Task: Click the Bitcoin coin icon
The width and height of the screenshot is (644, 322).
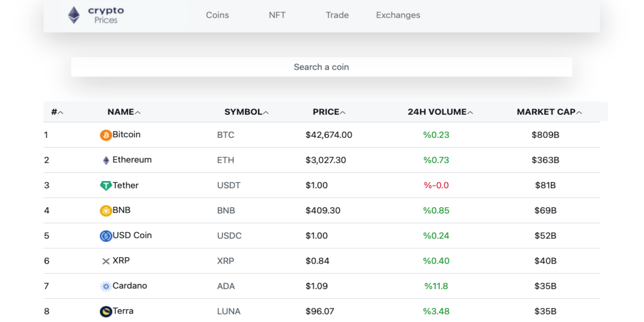Action: [x=106, y=135]
